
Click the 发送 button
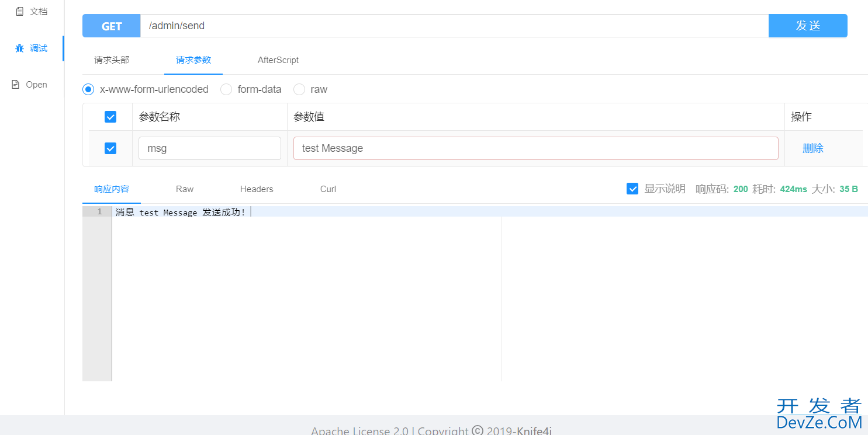coord(808,26)
